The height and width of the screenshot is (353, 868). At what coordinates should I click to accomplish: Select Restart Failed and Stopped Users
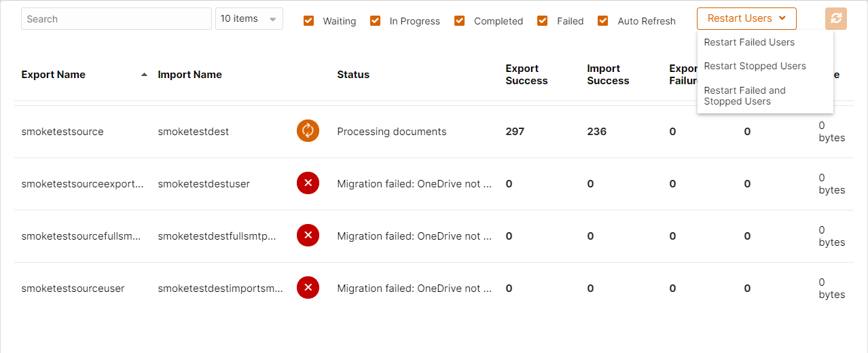tap(744, 96)
